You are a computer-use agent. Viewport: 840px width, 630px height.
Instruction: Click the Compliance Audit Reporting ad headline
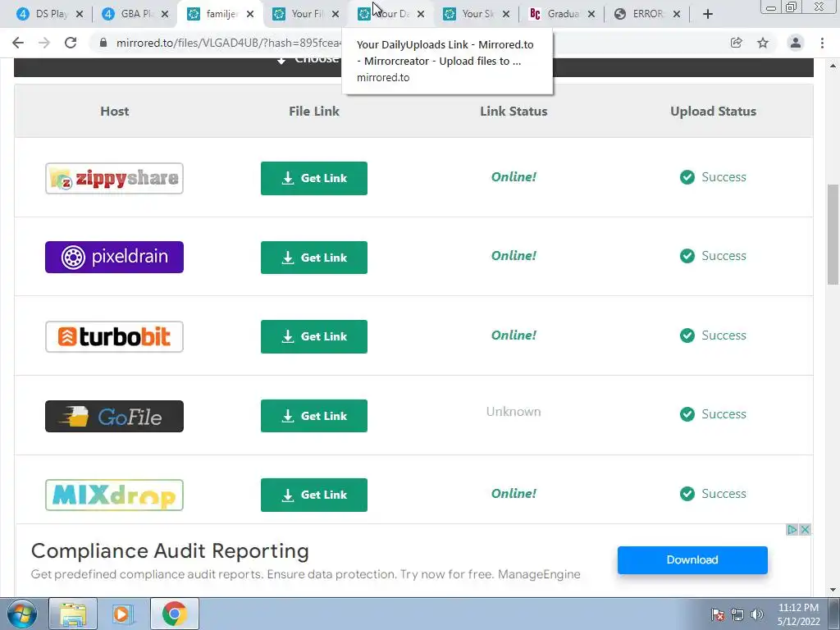click(170, 550)
